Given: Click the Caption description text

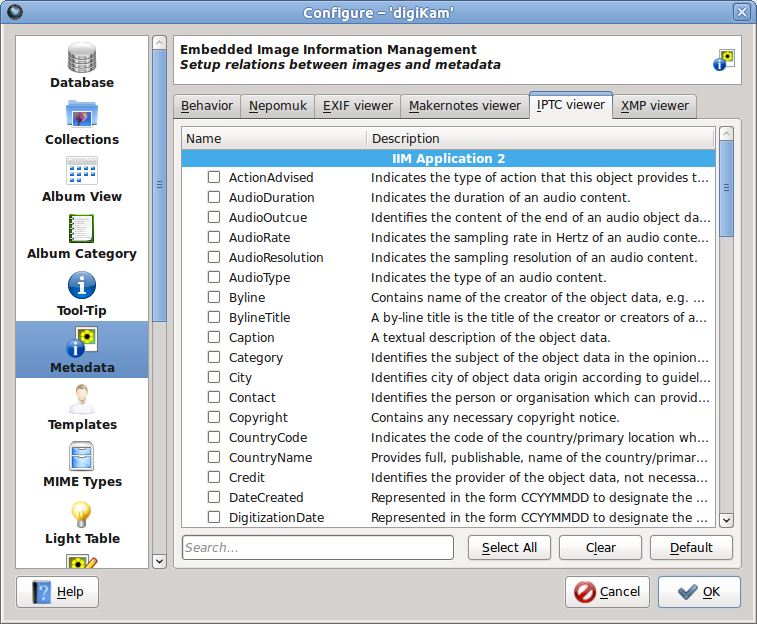Looking at the screenshot, I should coord(491,337).
